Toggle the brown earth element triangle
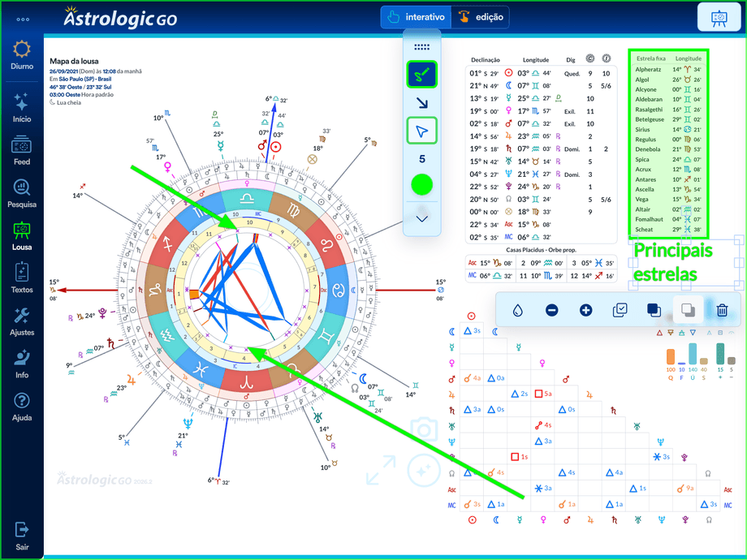The height and width of the screenshot is (560, 747). pyautogui.click(x=671, y=333)
